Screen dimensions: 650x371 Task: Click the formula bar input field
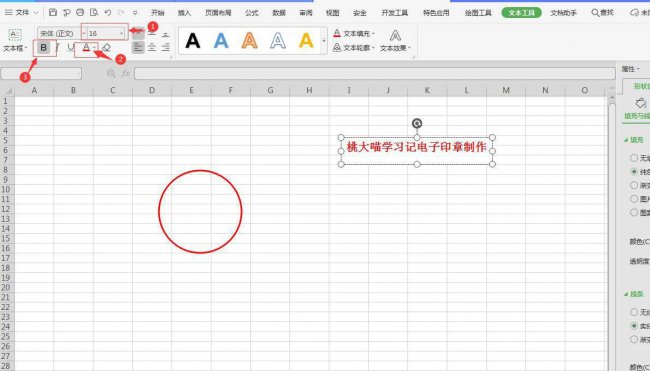[x=374, y=74]
